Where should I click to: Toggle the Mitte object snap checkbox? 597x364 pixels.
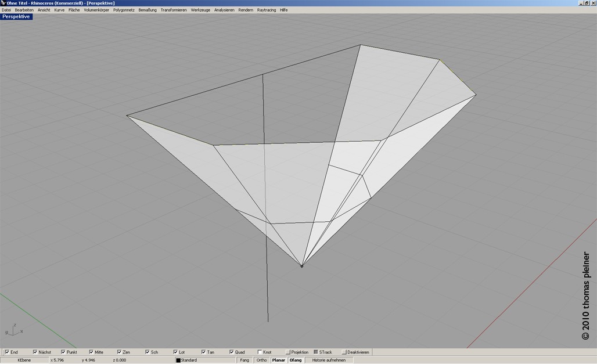tap(91, 352)
